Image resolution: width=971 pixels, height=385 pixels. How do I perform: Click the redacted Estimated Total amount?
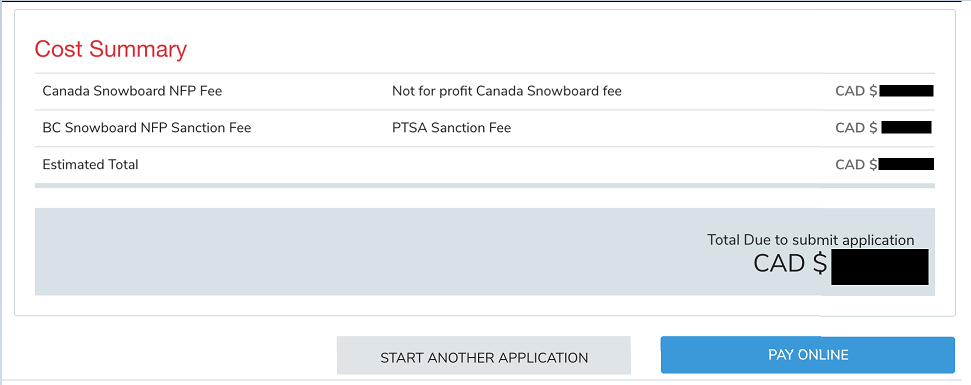pos(906,164)
